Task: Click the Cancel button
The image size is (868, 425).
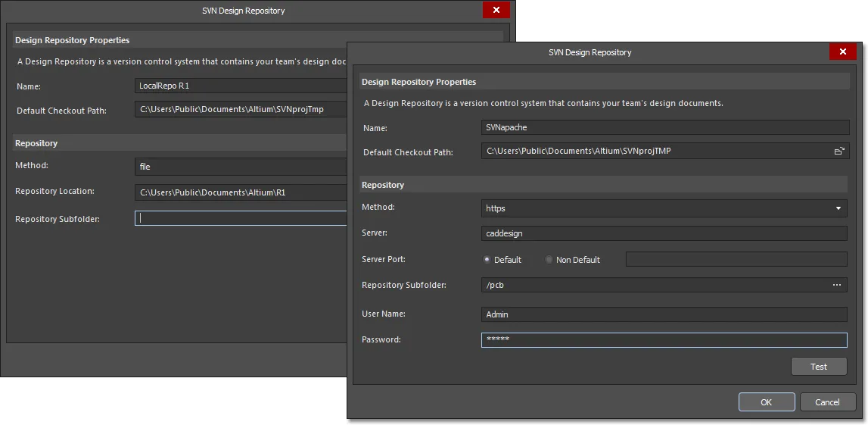Action: pyautogui.click(x=827, y=402)
